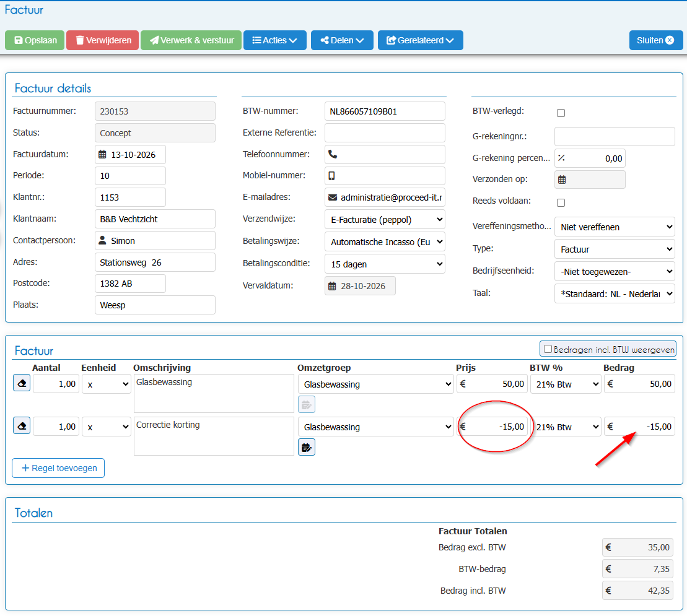
Task: Click Verwerk & verstuur button
Action: coord(191,40)
